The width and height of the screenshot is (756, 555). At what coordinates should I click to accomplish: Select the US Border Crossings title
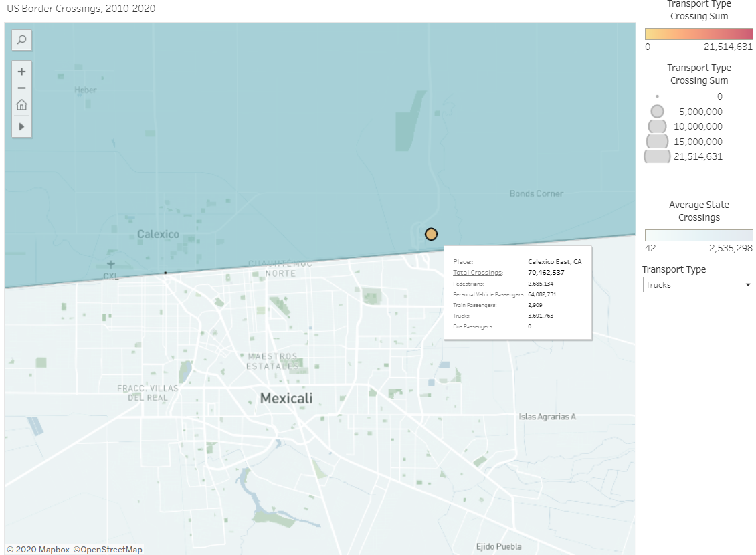coord(80,9)
